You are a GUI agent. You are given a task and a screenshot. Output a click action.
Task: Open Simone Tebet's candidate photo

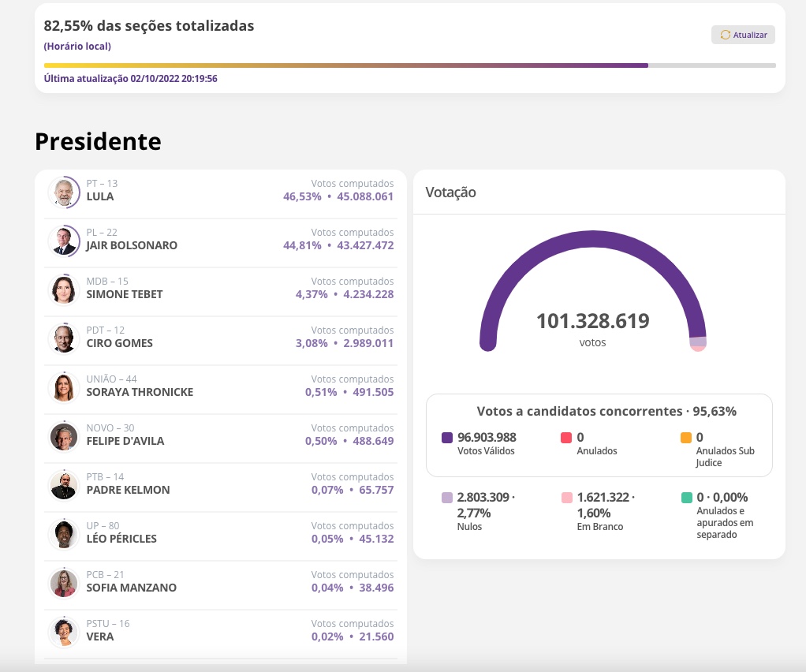click(x=63, y=289)
